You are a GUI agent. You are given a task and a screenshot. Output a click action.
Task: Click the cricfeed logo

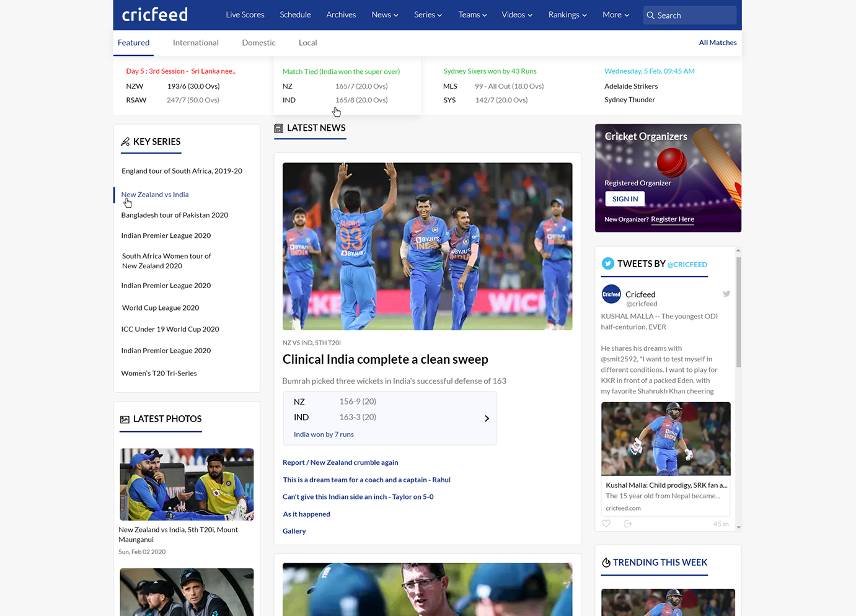pyautogui.click(x=154, y=14)
